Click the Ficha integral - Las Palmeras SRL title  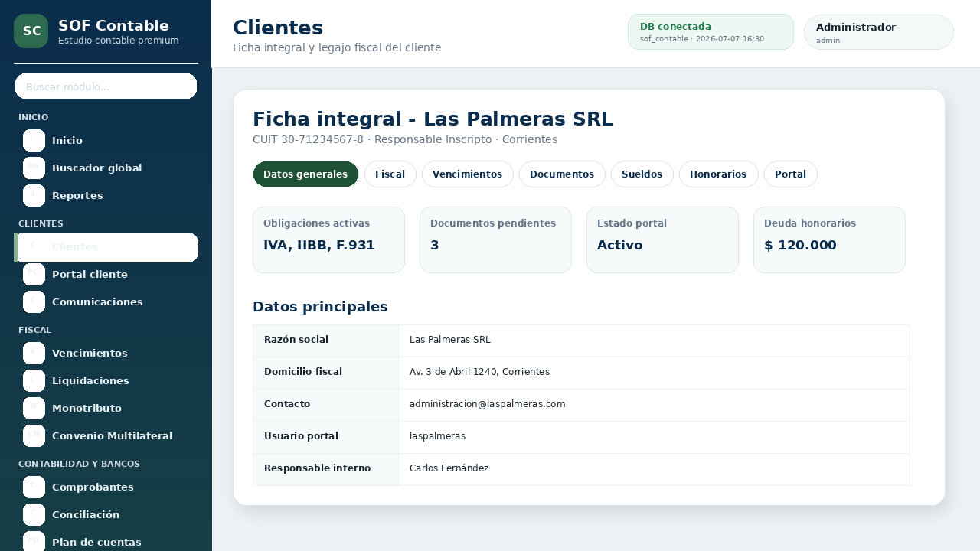pyautogui.click(x=433, y=119)
